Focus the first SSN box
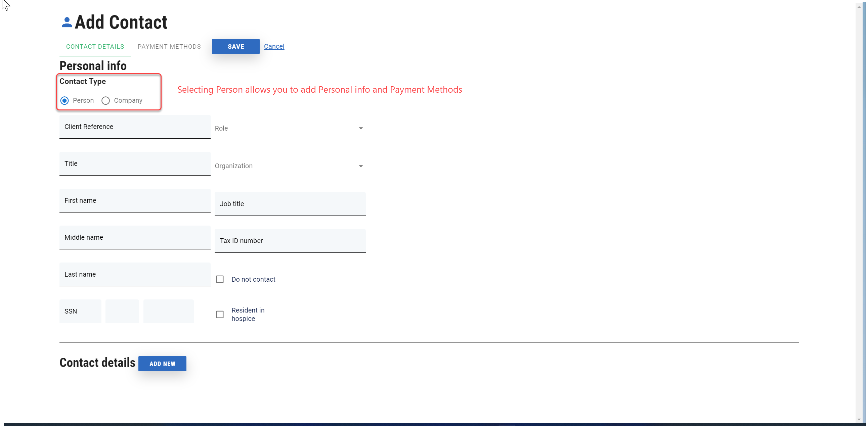 tap(80, 312)
